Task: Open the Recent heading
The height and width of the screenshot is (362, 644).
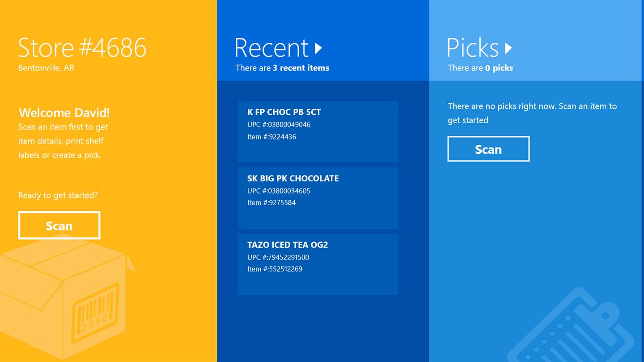Action: pyautogui.click(x=271, y=48)
